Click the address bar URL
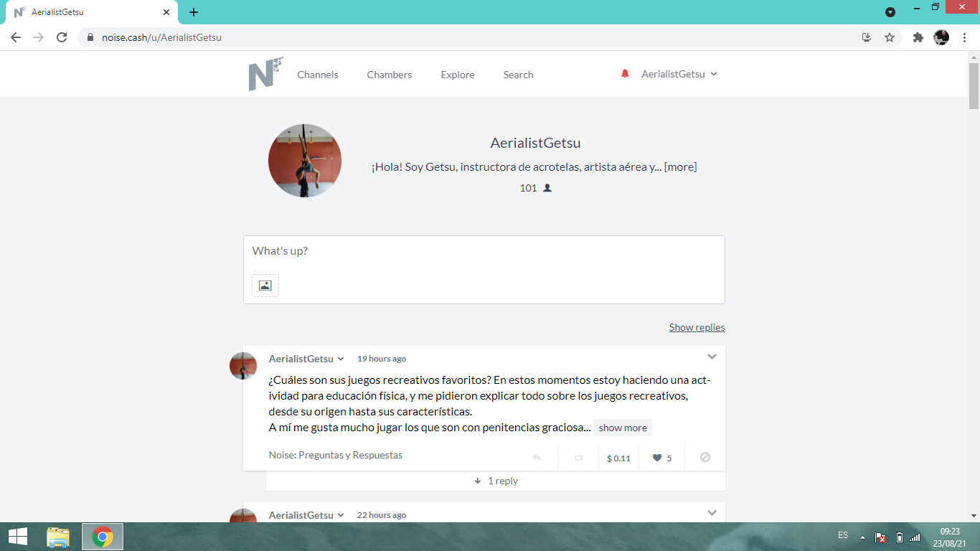Viewport: 980px width, 551px height. 161,37
